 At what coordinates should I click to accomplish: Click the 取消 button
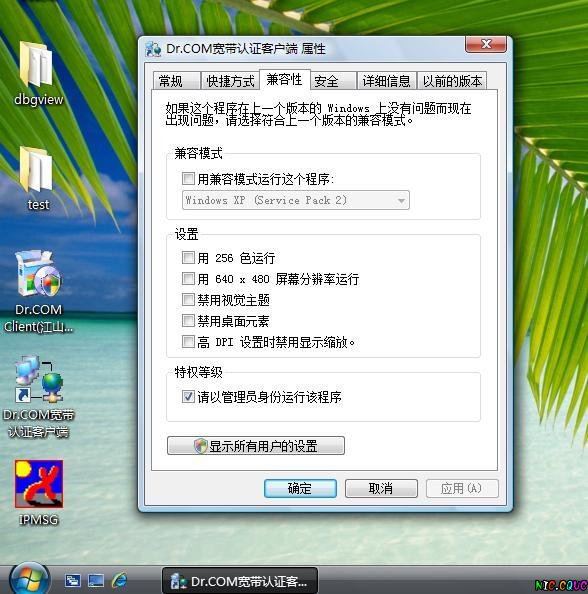tap(381, 489)
